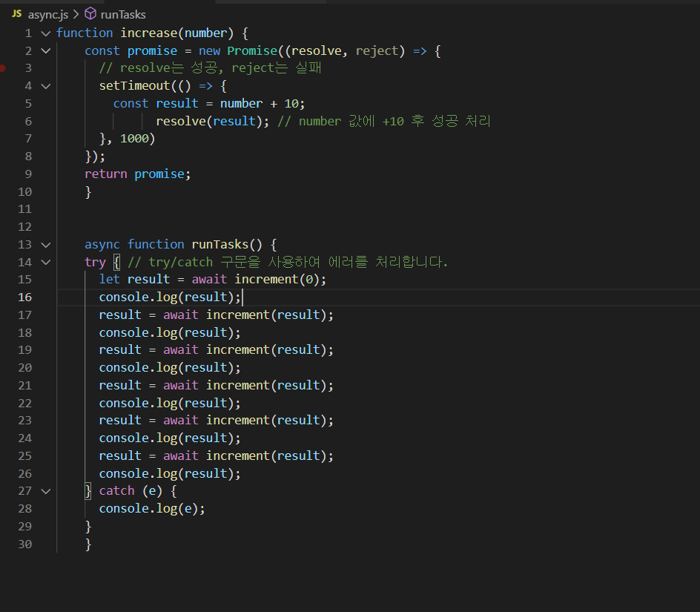Click the runTasks symbol cube icon
This screenshot has height=612, width=700.
(90, 14)
